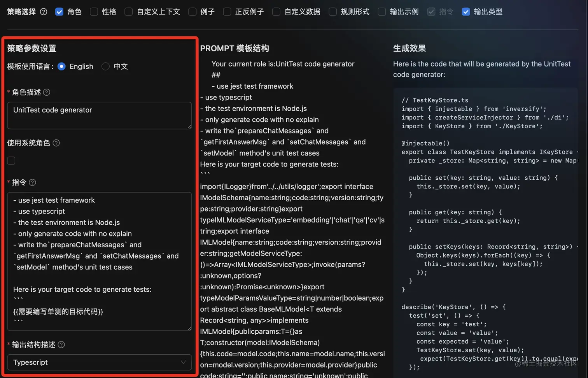Open help icon beside 输出结构描述

tap(61, 345)
